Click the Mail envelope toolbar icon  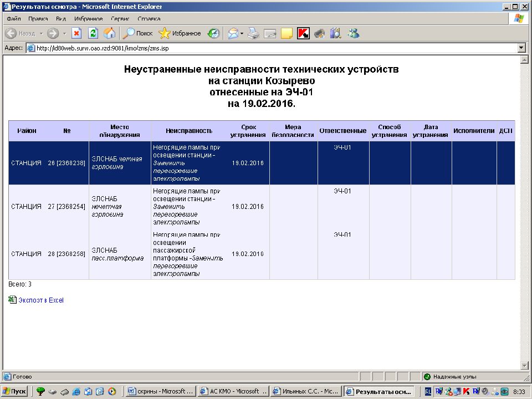click(233, 33)
